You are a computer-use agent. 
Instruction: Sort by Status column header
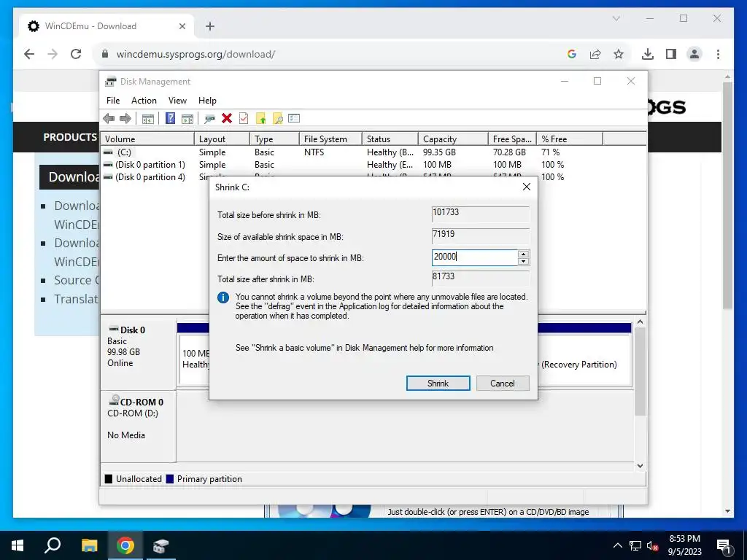point(390,139)
